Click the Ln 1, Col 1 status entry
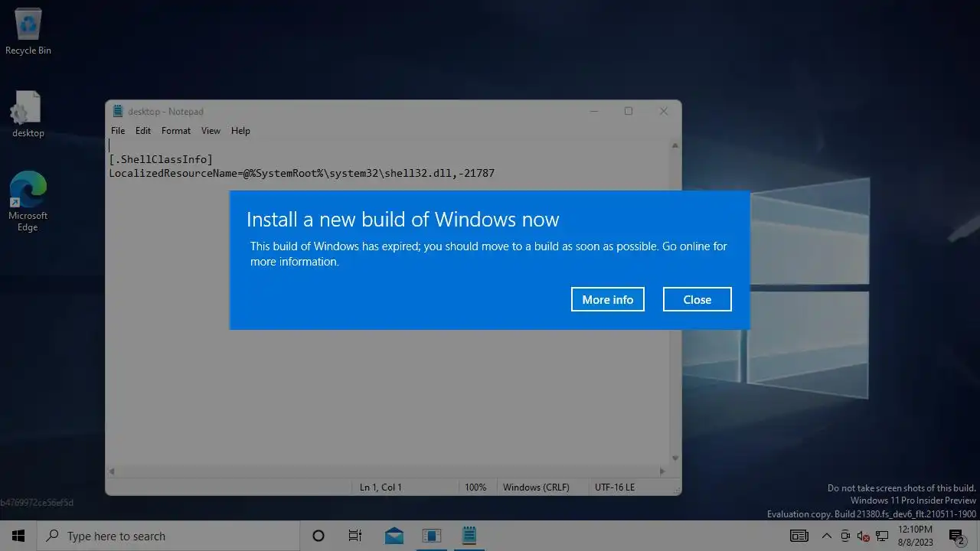 [x=381, y=487]
